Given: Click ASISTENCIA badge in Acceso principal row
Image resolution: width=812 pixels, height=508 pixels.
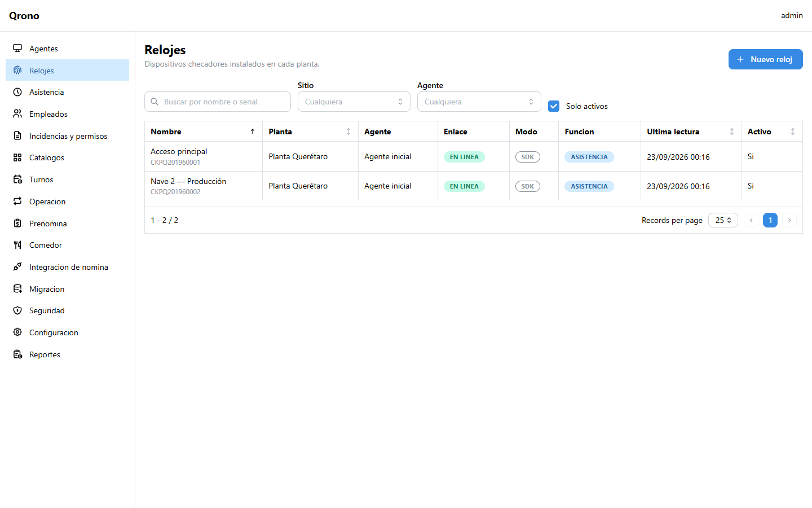Looking at the screenshot, I should coord(589,157).
